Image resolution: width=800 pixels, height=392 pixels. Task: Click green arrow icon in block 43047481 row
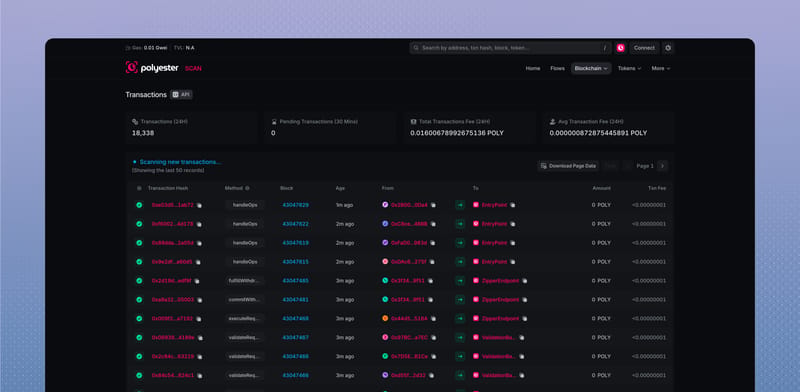tap(460, 300)
